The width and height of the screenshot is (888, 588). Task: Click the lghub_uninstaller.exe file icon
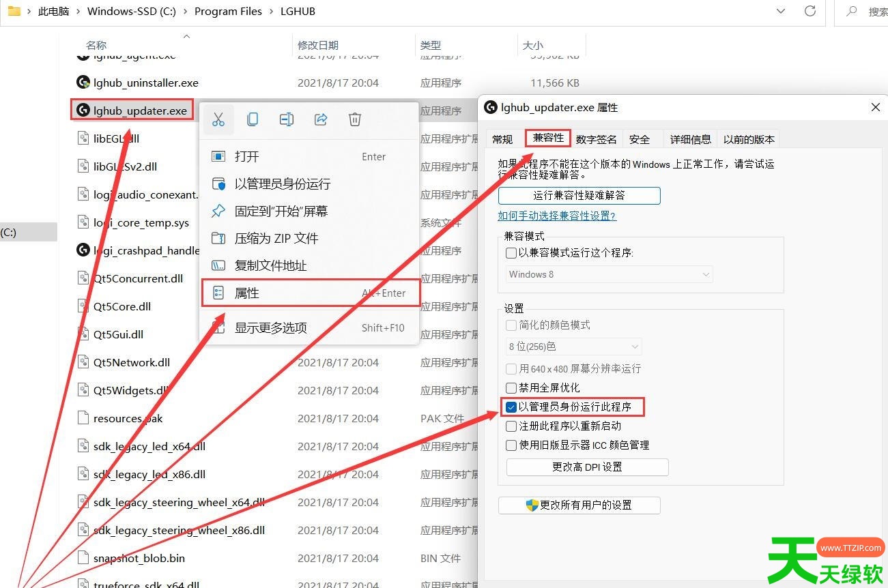tap(83, 83)
